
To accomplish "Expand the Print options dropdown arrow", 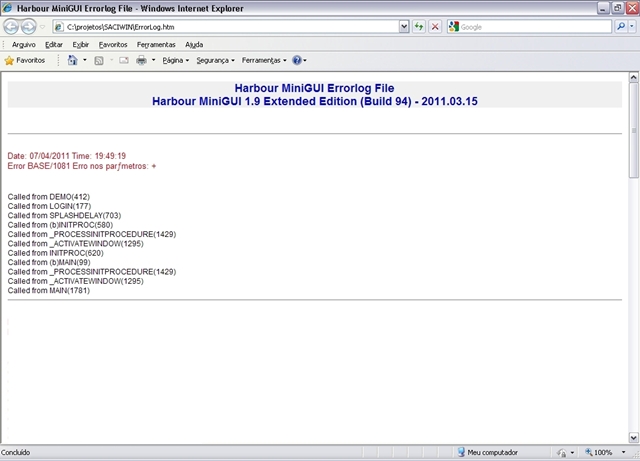I will coord(153,60).
